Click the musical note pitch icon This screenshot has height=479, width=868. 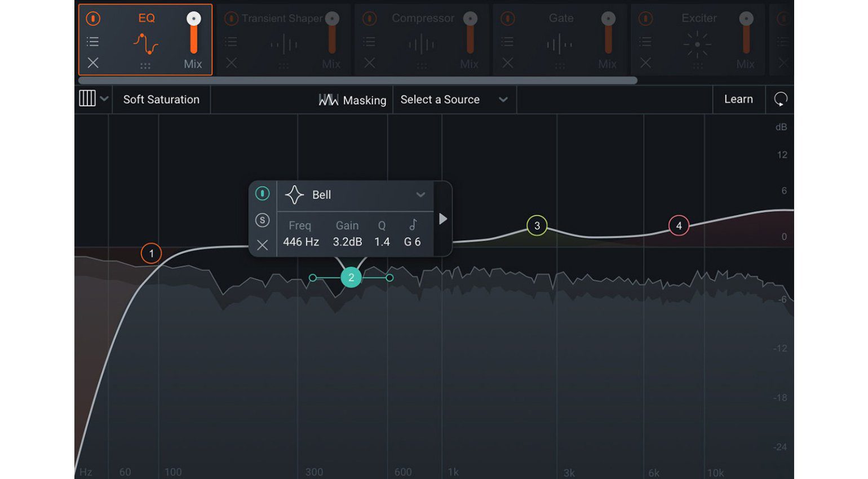tap(413, 225)
